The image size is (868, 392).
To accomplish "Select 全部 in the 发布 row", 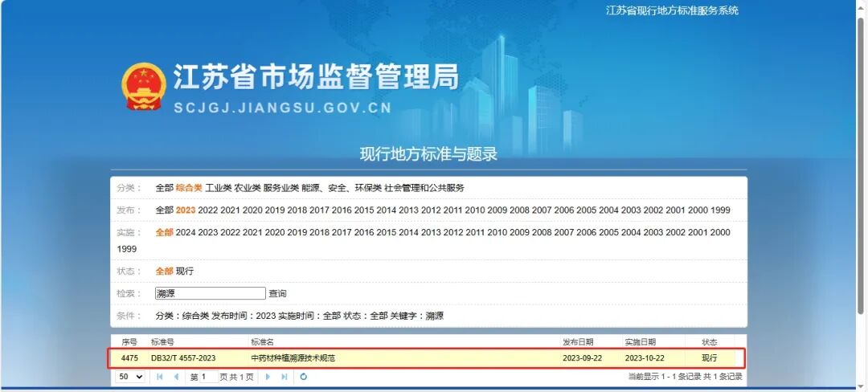I will click(165, 210).
